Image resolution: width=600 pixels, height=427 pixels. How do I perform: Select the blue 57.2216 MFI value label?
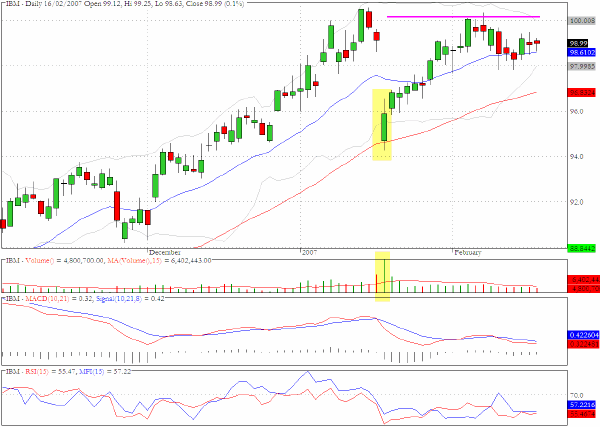[582, 405]
